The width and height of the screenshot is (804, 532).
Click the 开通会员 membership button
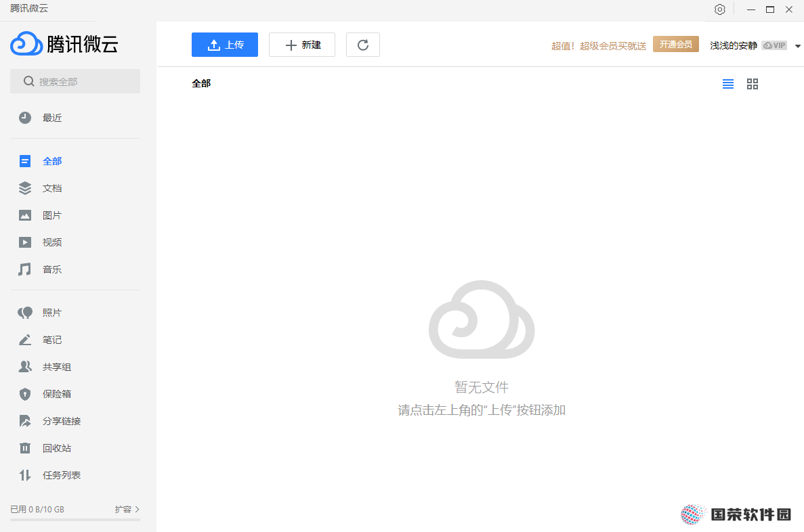[x=676, y=45]
